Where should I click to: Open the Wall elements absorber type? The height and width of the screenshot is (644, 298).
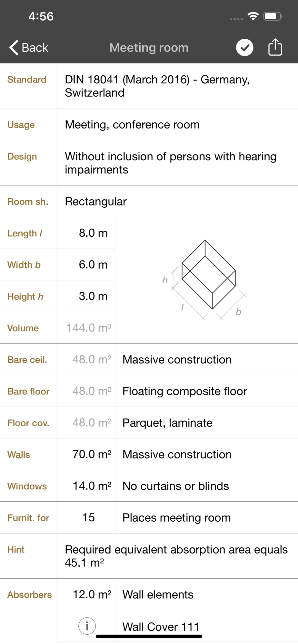click(x=207, y=594)
